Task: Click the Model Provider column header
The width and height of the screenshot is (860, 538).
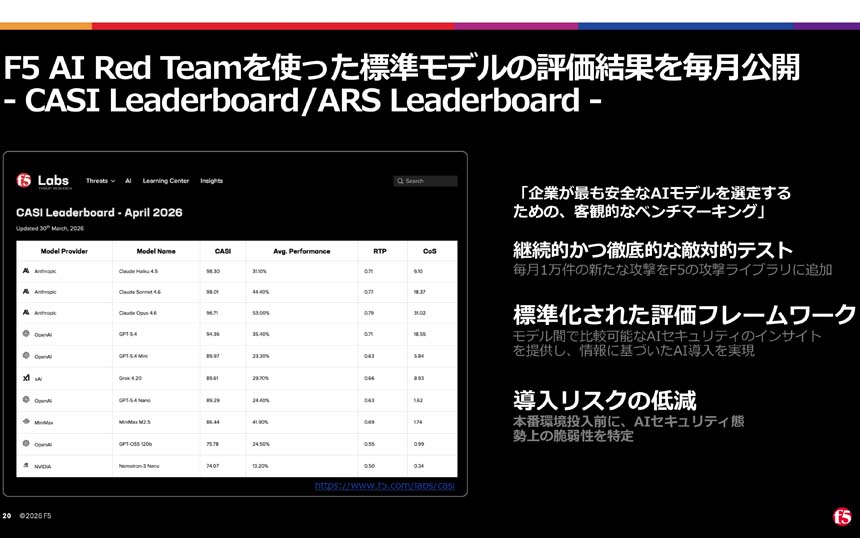Action: click(x=64, y=251)
